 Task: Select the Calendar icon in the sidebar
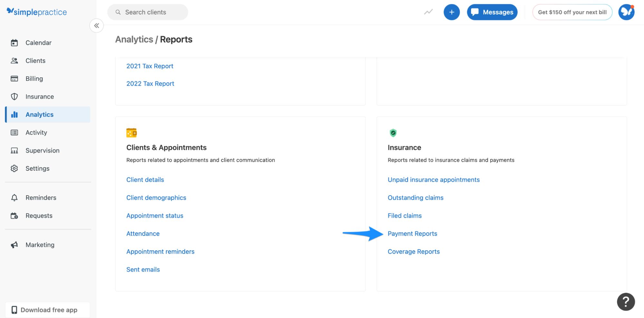coord(14,43)
